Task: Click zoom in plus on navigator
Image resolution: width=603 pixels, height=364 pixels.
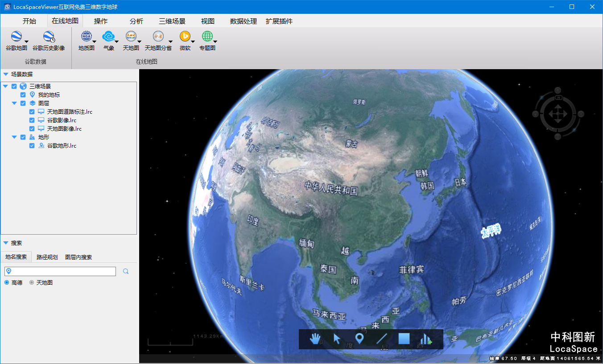Action: [581, 114]
